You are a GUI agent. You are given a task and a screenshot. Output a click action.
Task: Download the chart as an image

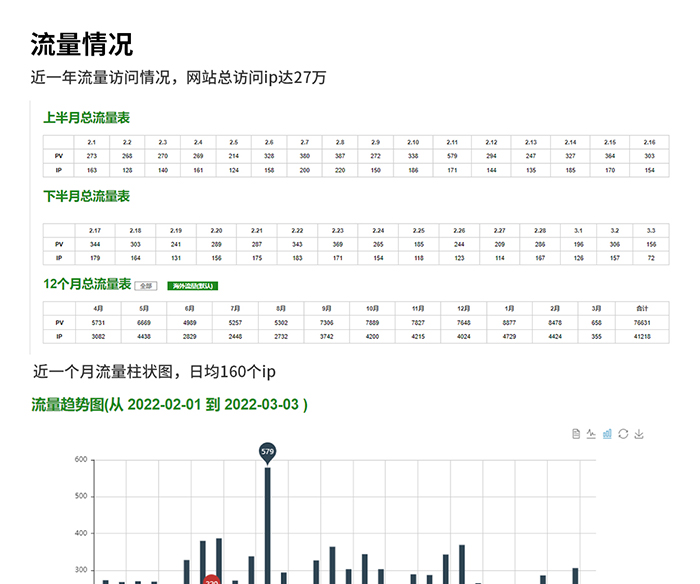tap(639, 434)
